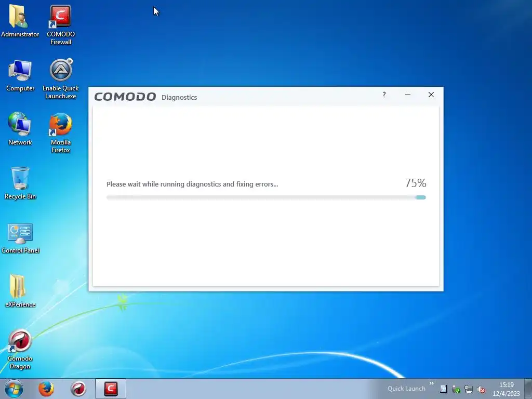This screenshot has height=399, width=532.
Task: Expand the Quick Launch chevron
Action: click(x=432, y=383)
